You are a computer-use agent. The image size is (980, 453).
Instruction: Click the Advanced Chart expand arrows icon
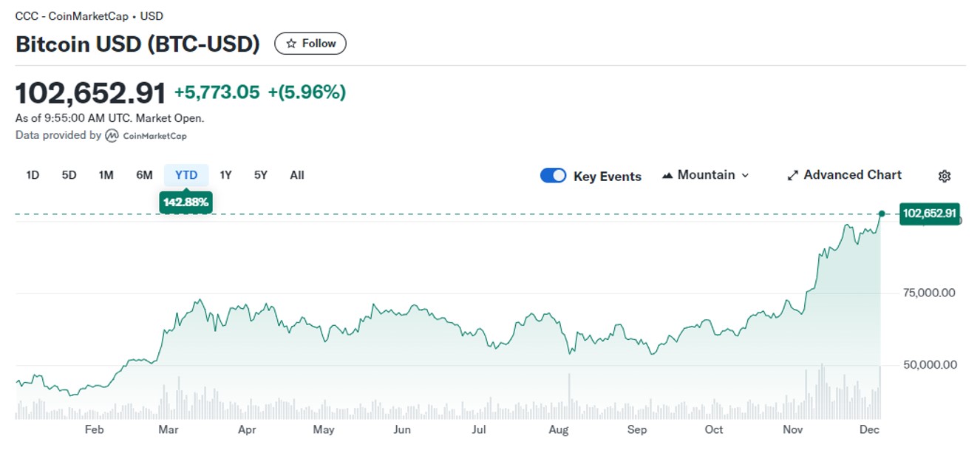(792, 175)
